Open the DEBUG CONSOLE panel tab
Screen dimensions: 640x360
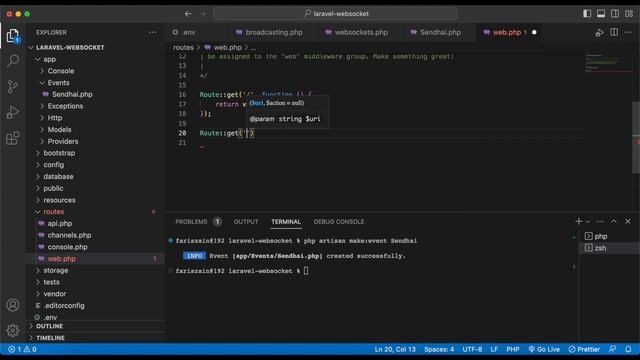click(x=338, y=222)
